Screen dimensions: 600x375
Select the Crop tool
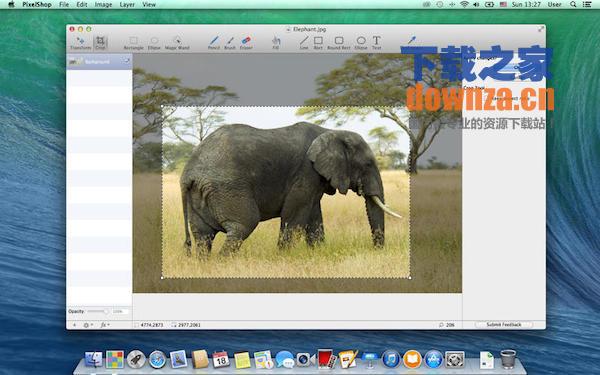click(x=100, y=43)
